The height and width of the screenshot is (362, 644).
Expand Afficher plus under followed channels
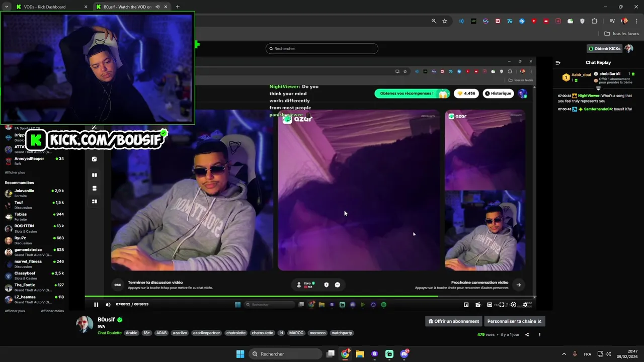pyautogui.click(x=15, y=172)
